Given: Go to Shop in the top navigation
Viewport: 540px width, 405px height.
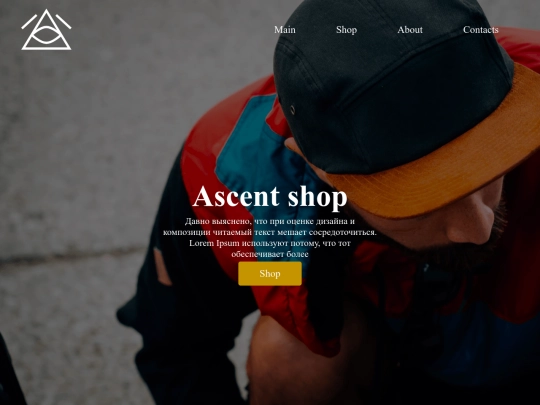Looking at the screenshot, I should point(346,30).
